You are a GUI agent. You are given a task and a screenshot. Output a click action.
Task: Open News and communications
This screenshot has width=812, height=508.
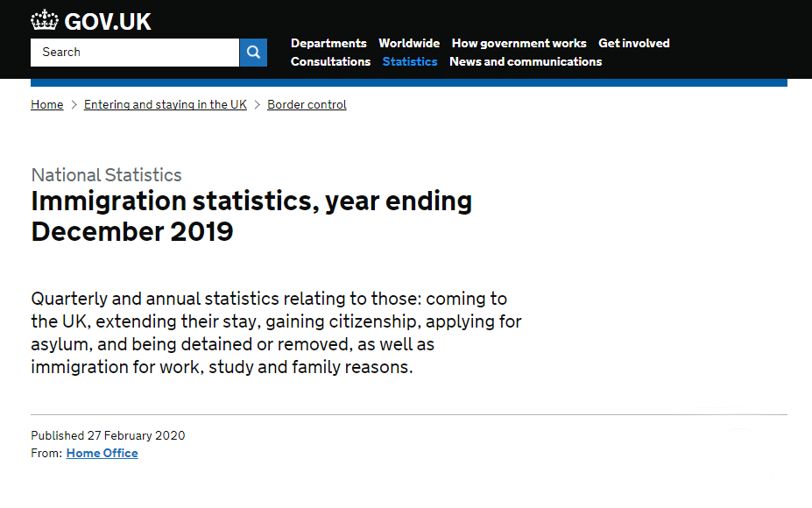pyautogui.click(x=526, y=61)
